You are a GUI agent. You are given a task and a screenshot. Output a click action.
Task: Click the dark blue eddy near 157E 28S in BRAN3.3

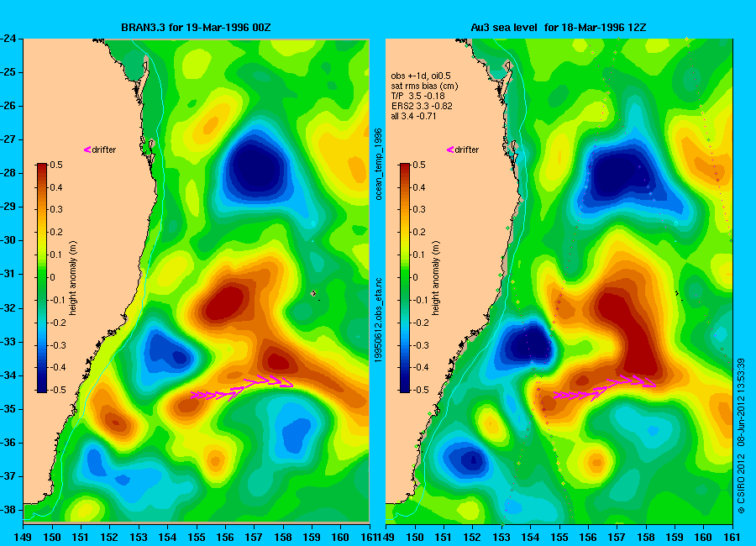[x=255, y=168]
